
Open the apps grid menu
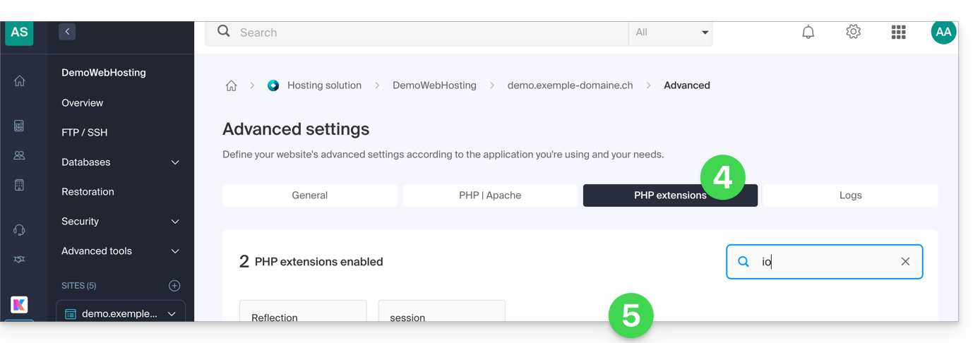tap(898, 32)
